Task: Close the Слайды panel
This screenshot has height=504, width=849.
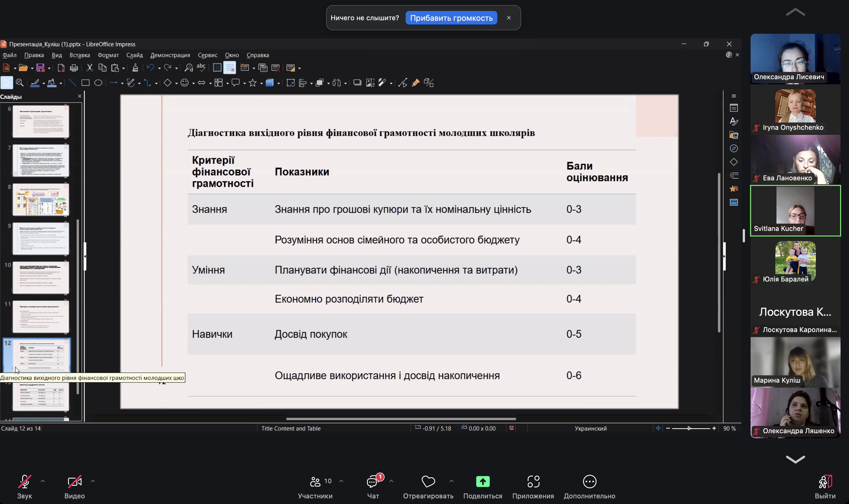Action: (80, 96)
